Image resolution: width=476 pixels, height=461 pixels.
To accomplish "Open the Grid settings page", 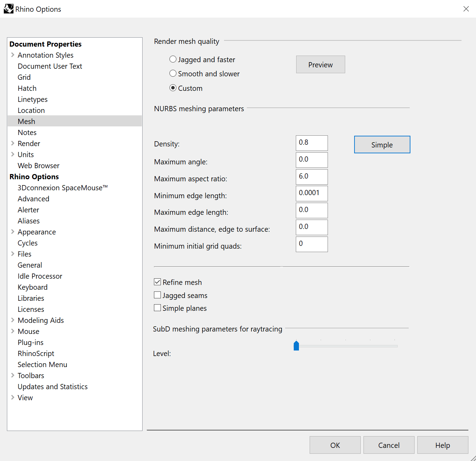I will coord(24,77).
